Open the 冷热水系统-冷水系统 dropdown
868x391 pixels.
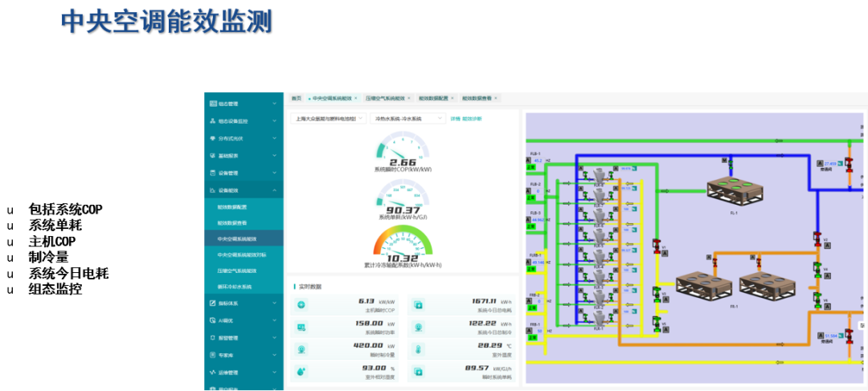[408, 118]
